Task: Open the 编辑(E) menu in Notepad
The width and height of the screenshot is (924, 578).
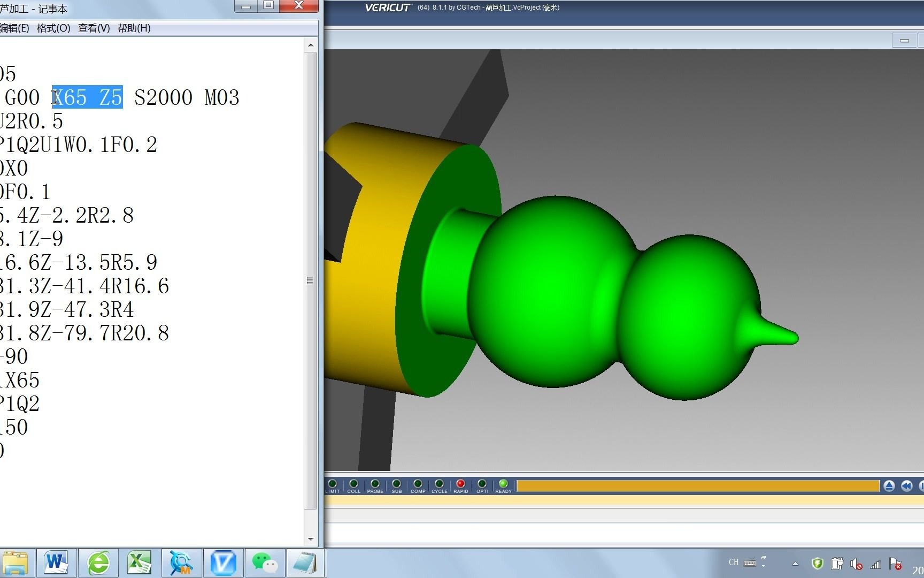Action: point(14,28)
